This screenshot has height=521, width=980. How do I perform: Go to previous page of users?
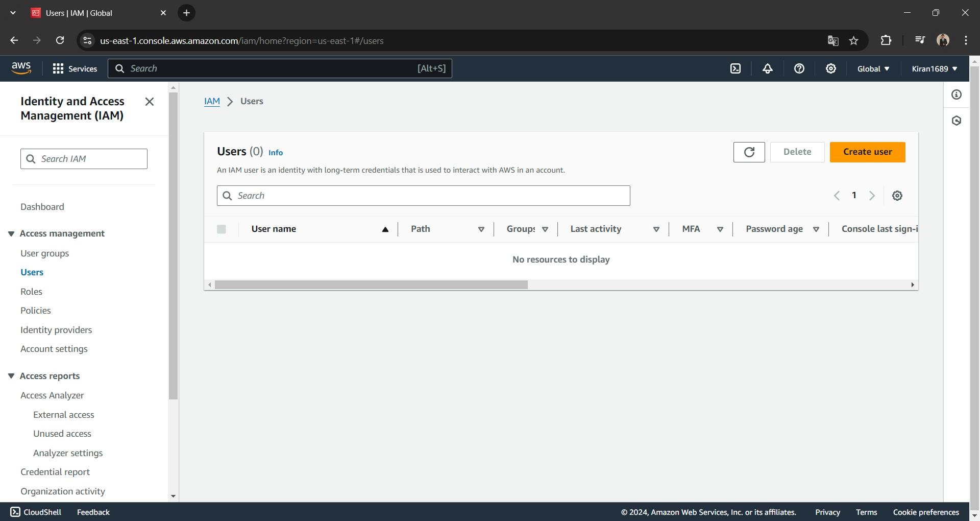[x=837, y=196]
